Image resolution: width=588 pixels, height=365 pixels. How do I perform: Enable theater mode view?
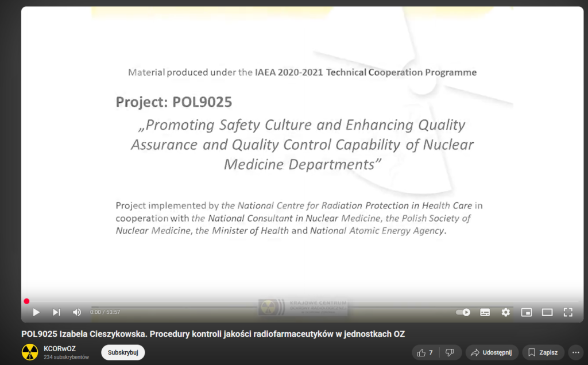(x=547, y=312)
